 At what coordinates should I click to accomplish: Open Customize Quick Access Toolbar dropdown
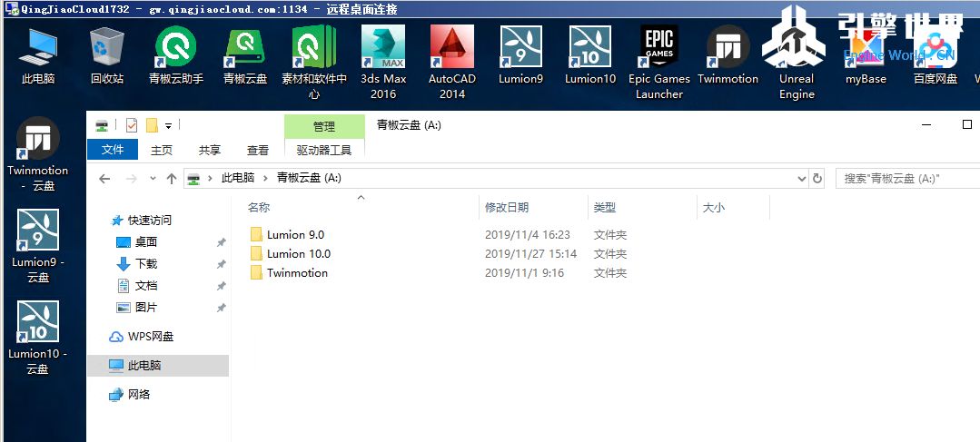168,126
